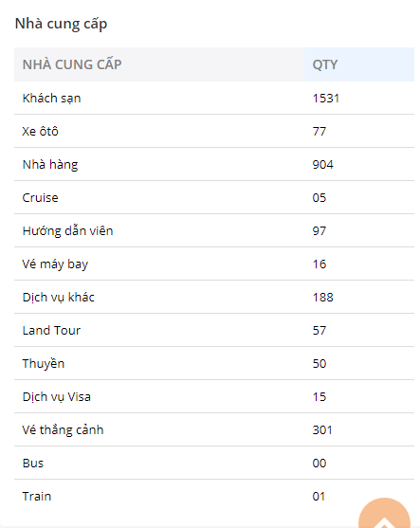Click the Dịch vụ Visa entry

(214, 396)
